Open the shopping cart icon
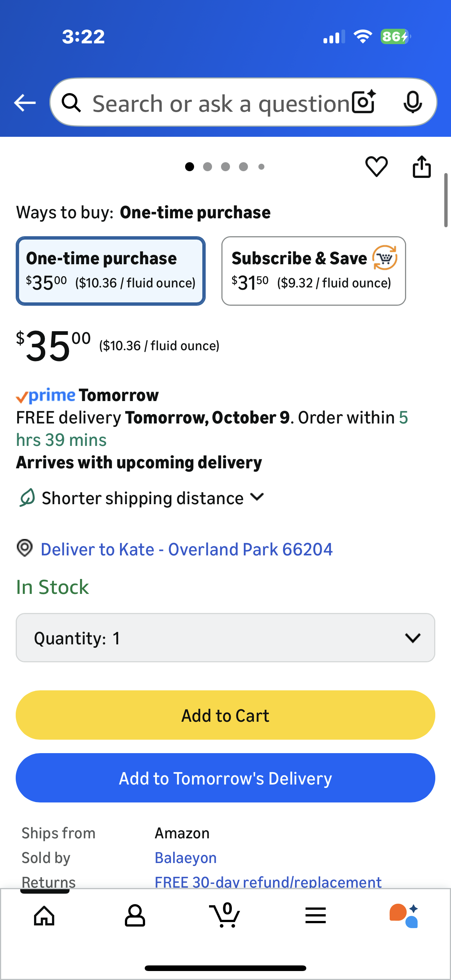The width and height of the screenshot is (451, 980). click(225, 915)
